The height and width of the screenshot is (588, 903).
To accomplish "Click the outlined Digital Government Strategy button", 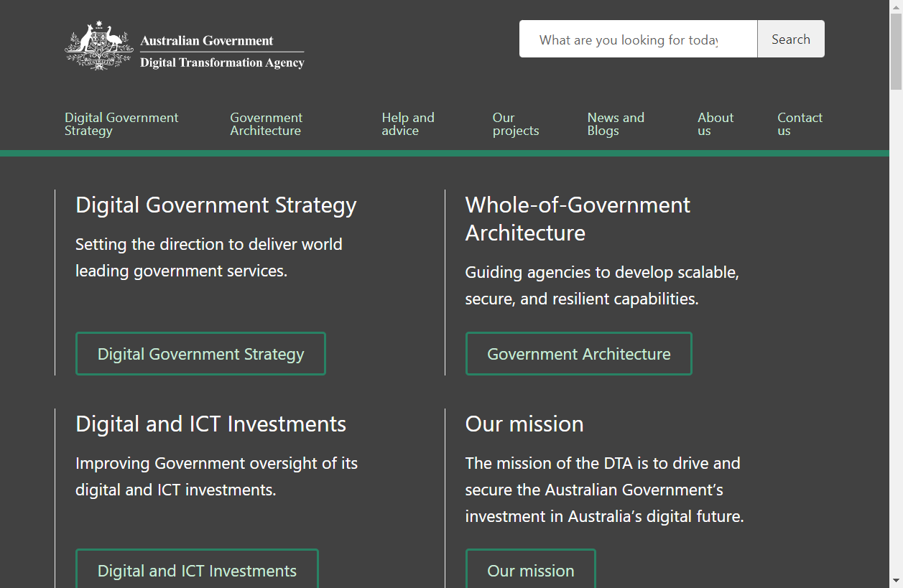I will (200, 354).
